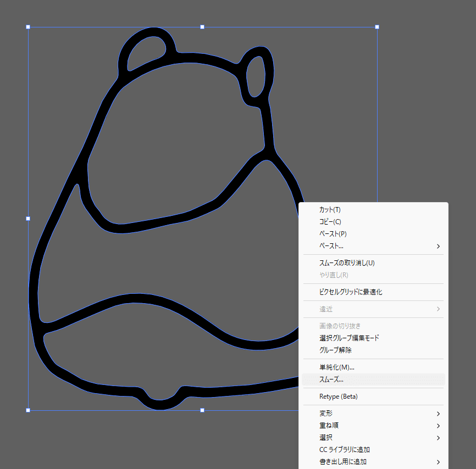Select Retype (Beta) entry

tap(373, 397)
